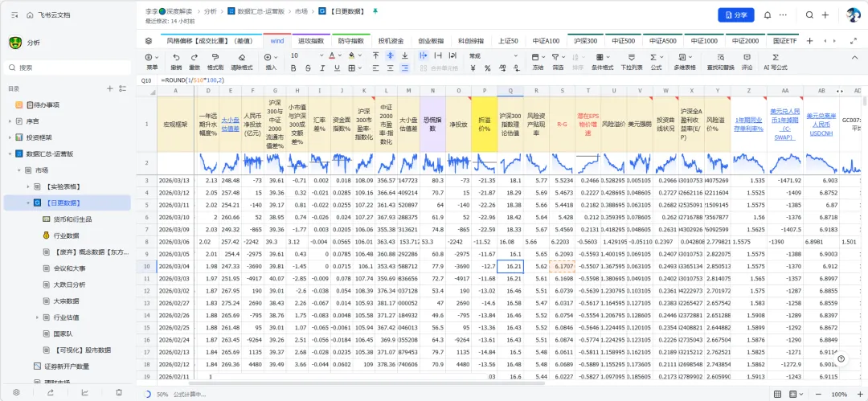Open 大宗数据 in sidebar
The width and height of the screenshot is (868, 401).
68,301
